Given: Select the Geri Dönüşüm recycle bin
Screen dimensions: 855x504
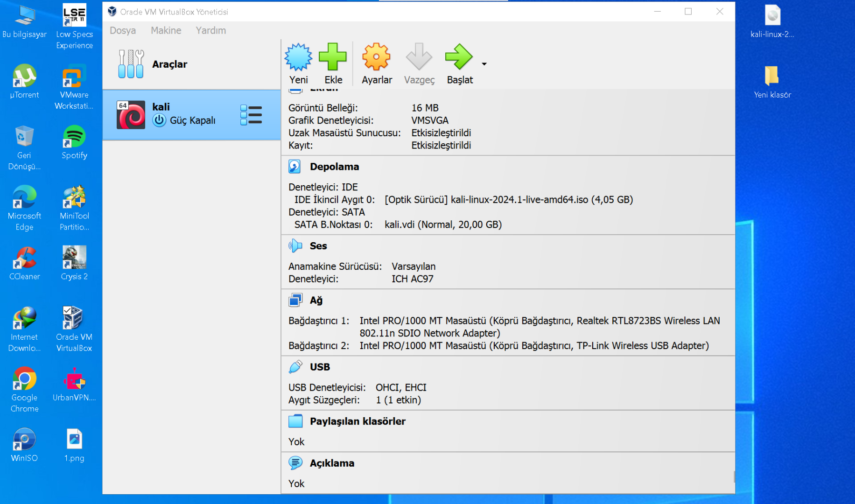Looking at the screenshot, I should click(x=24, y=148).
